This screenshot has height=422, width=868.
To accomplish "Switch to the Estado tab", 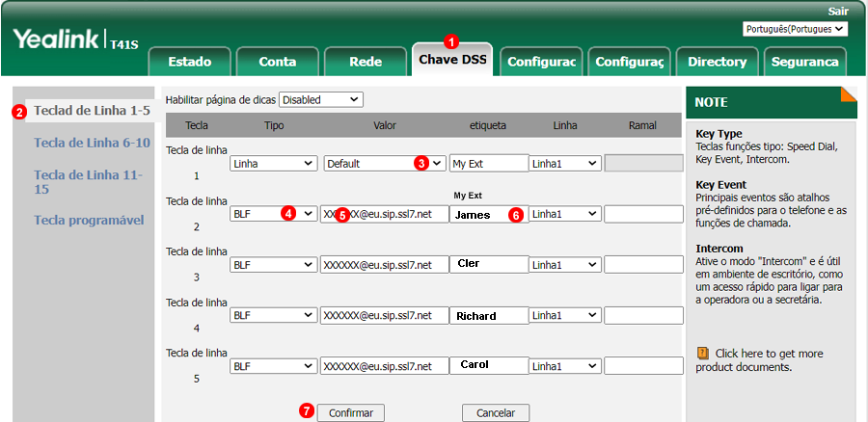I will pos(189,62).
